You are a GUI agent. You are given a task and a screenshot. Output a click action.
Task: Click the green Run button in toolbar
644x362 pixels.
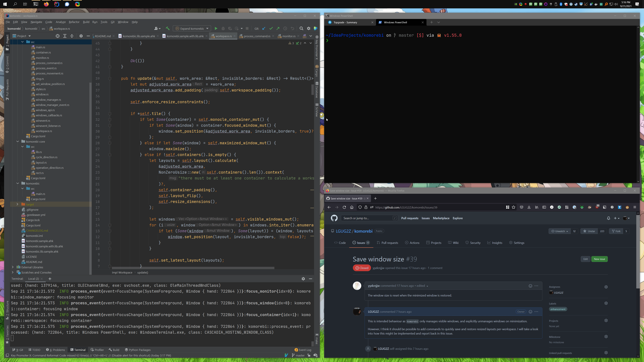(x=216, y=28)
